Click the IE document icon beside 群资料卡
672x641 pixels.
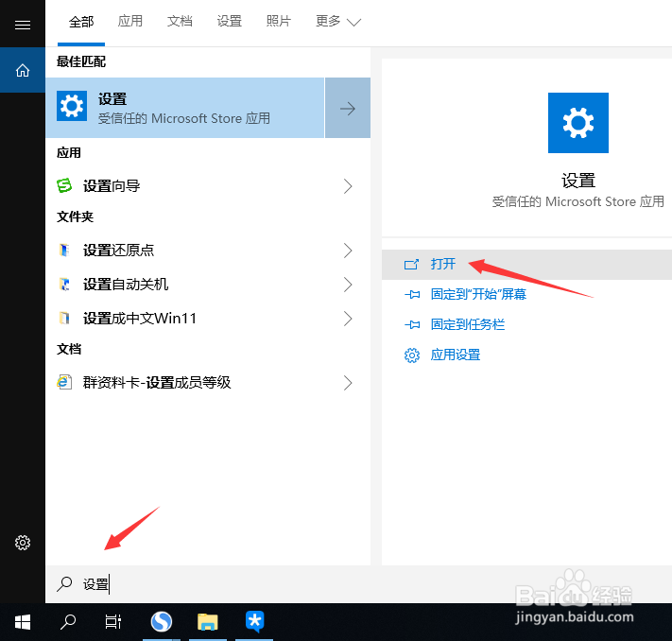(64, 382)
